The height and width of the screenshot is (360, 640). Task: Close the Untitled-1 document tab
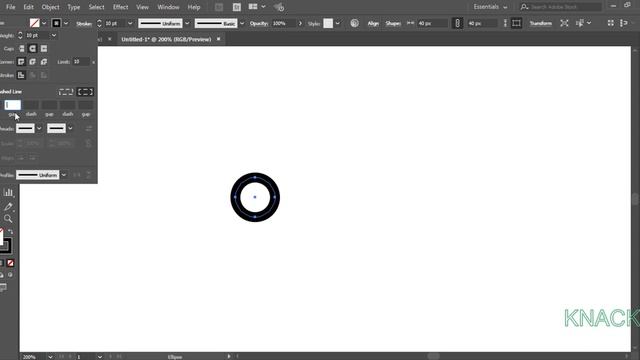point(218,39)
